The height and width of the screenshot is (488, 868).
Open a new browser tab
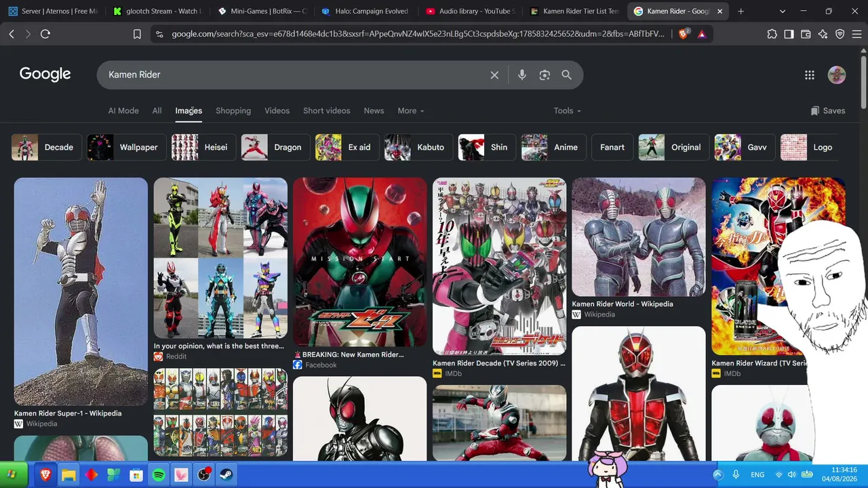741,12
